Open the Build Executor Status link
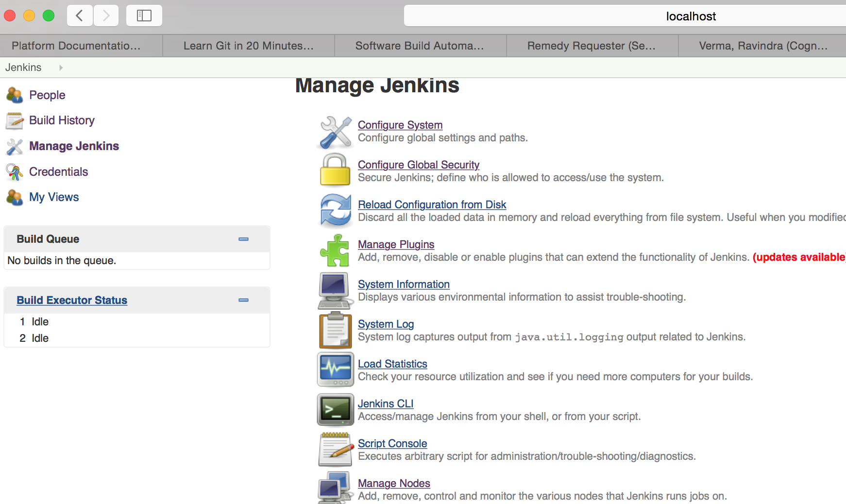Viewport: 846px width, 504px height. tap(72, 301)
